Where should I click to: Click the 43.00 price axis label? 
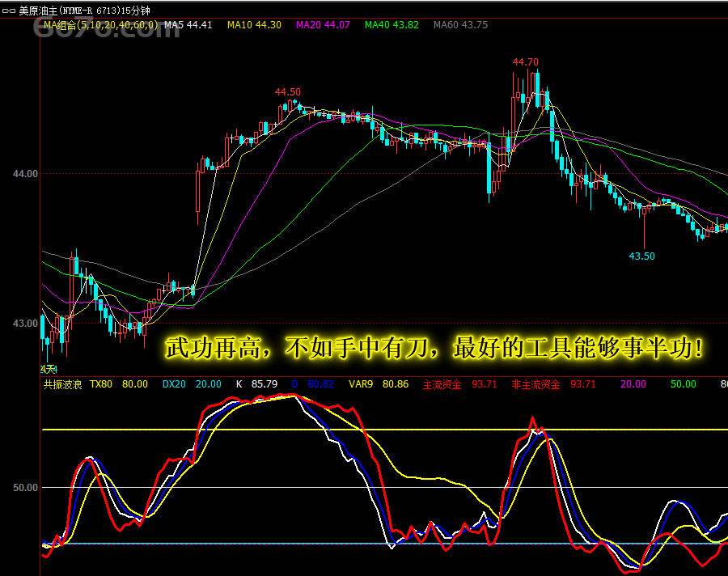coord(24,323)
